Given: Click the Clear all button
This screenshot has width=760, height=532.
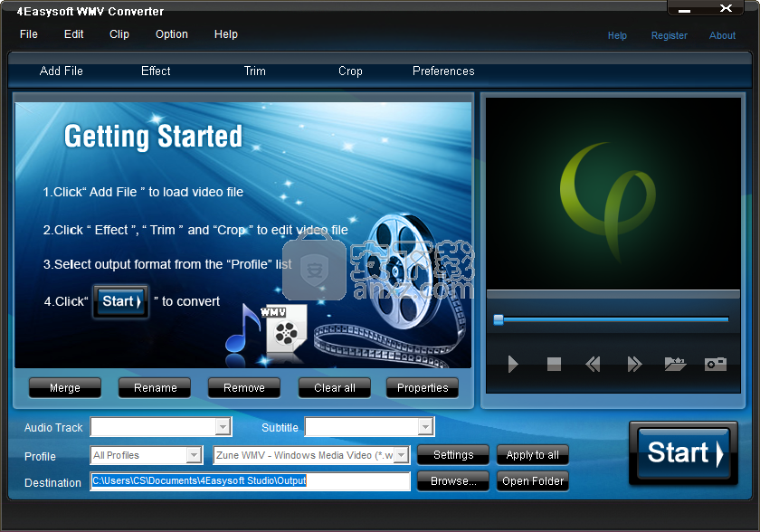Looking at the screenshot, I should coord(335,388).
